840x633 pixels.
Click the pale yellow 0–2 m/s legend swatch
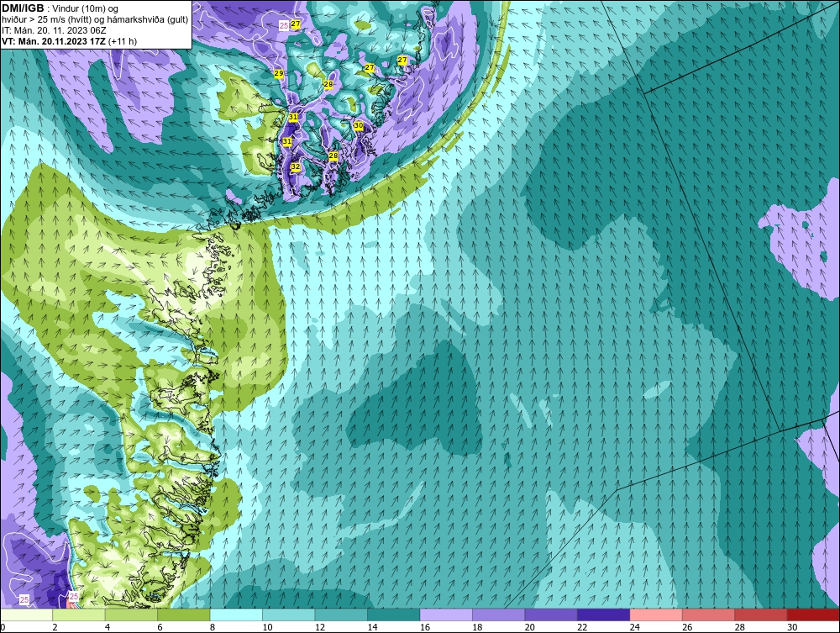pyautogui.click(x=26, y=615)
